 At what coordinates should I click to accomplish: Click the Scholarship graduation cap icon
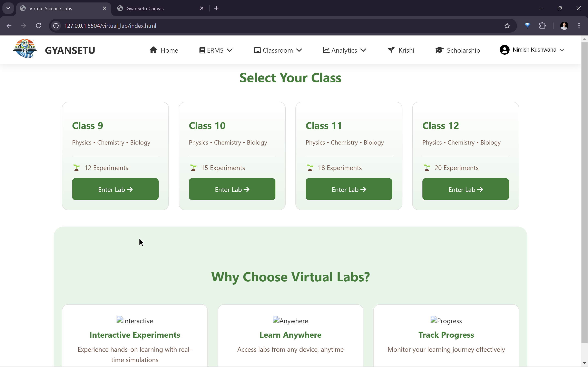pos(439,50)
